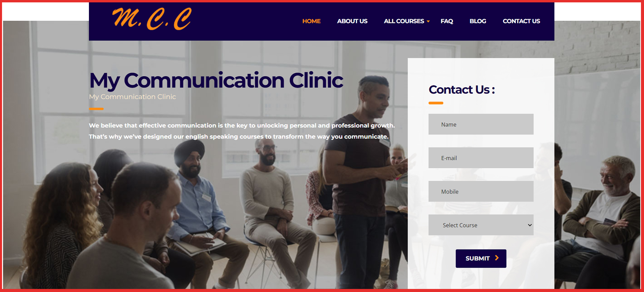Click into the E-mail field

click(481, 157)
